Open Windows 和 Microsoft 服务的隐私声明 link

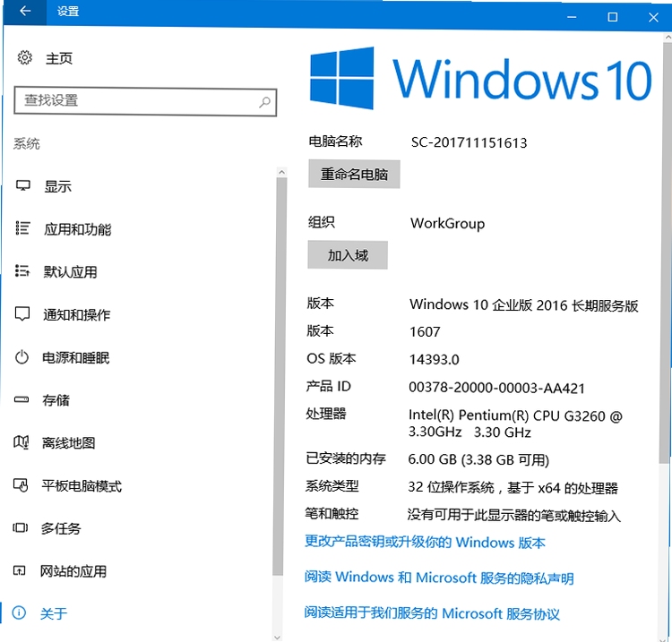coord(439,578)
